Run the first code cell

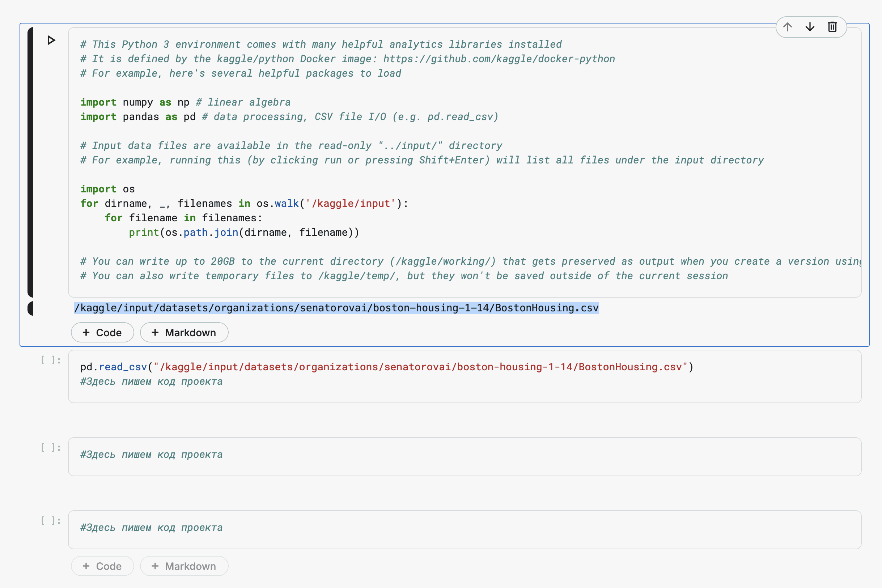click(51, 40)
